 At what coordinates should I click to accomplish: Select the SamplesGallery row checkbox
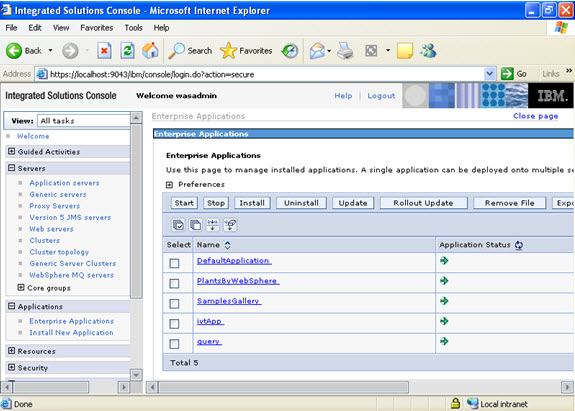[174, 304]
